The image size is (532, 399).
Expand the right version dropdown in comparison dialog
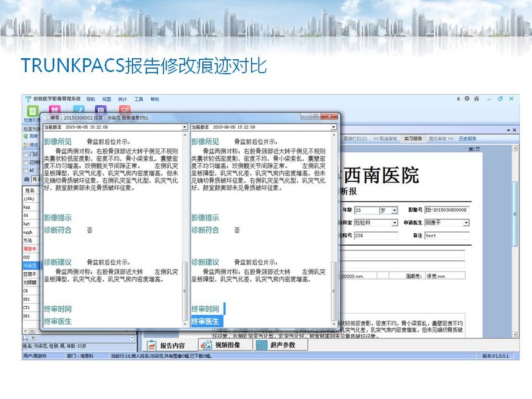(333, 127)
